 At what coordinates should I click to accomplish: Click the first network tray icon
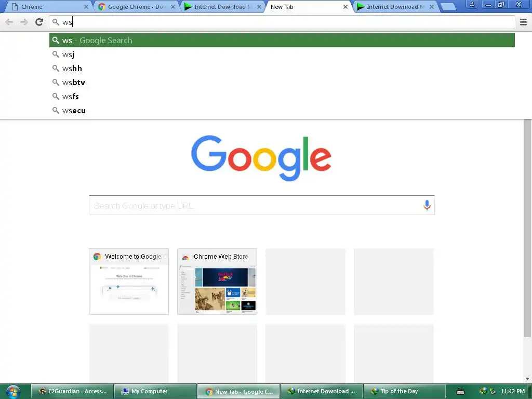[483, 391]
